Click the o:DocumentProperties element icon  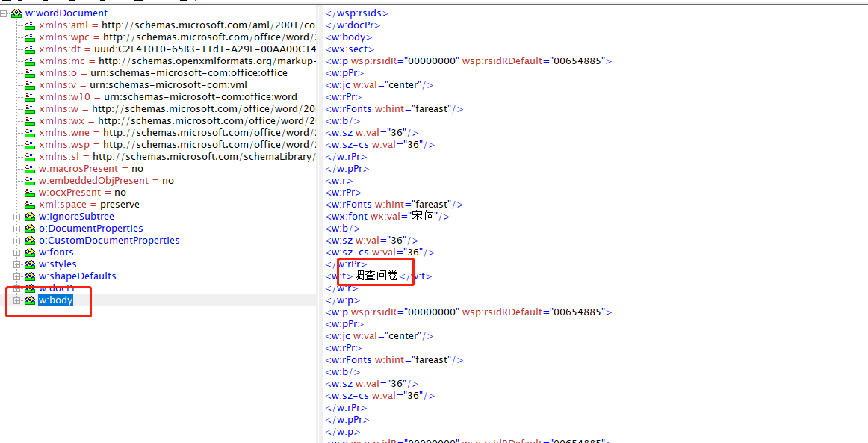click(30, 229)
